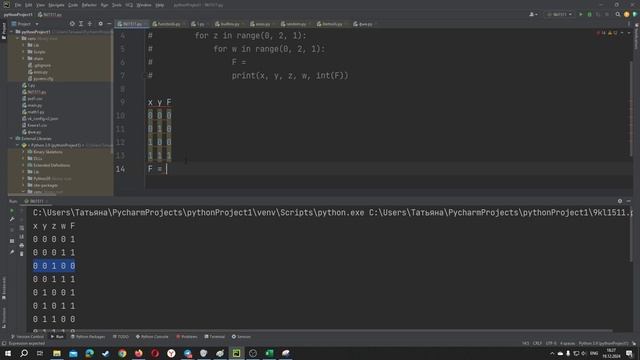This screenshot has width=640, height=360.
Task: Open the Run menu in menu bar
Action: click(104, 5)
